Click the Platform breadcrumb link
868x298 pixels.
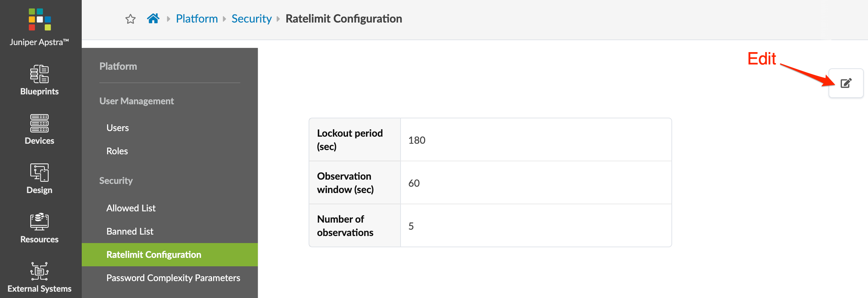point(197,19)
